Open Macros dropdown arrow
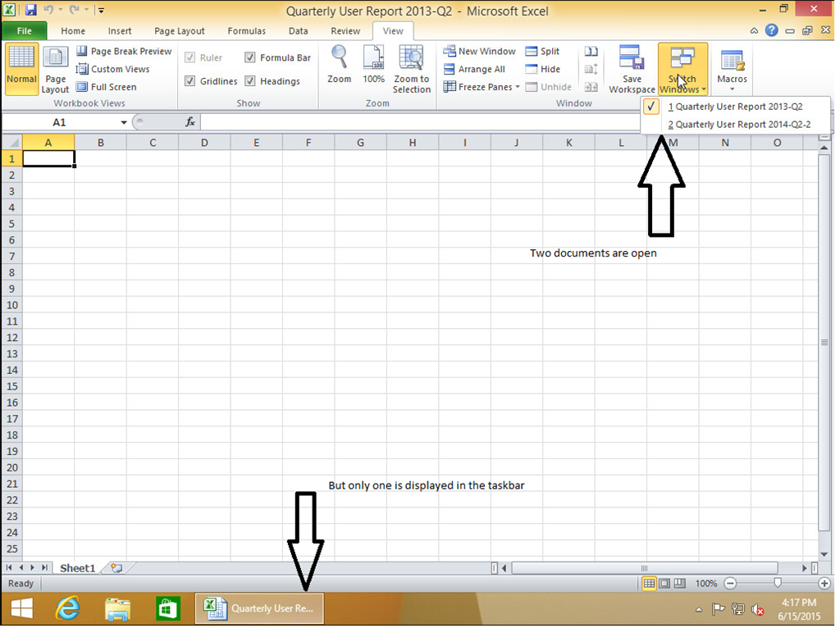This screenshot has width=840, height=628. tap(732, 89)
